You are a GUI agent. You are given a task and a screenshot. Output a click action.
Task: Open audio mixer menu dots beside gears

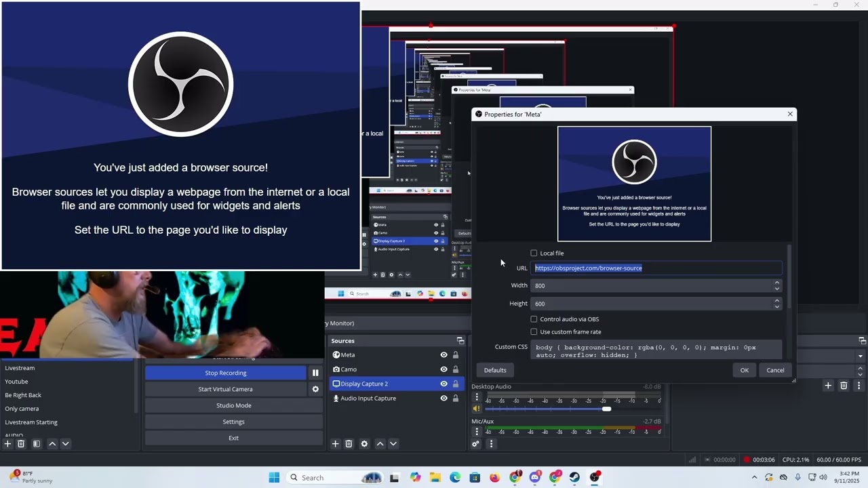(491, 444)
